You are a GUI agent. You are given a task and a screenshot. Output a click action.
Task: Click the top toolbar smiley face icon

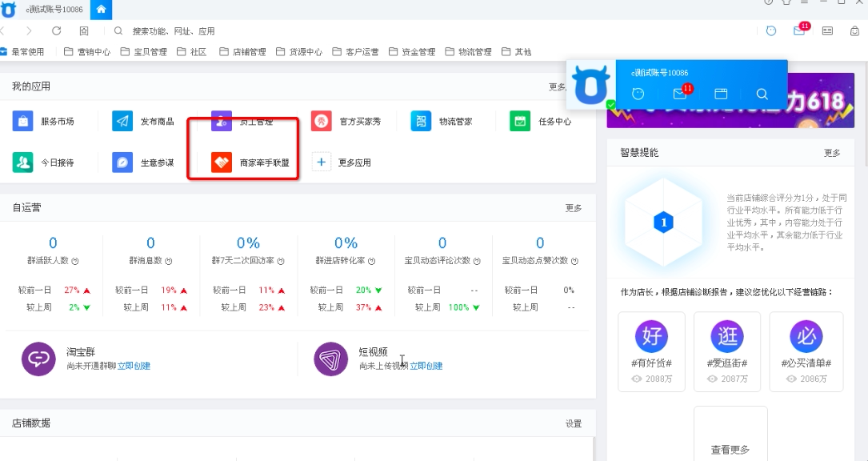click(x=771, y=31)
